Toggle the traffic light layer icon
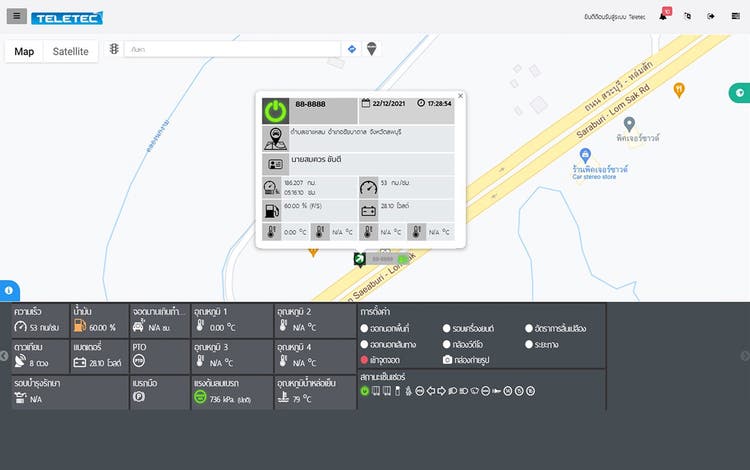The height and width of the screenshot is (470, 750). point(114,49)
